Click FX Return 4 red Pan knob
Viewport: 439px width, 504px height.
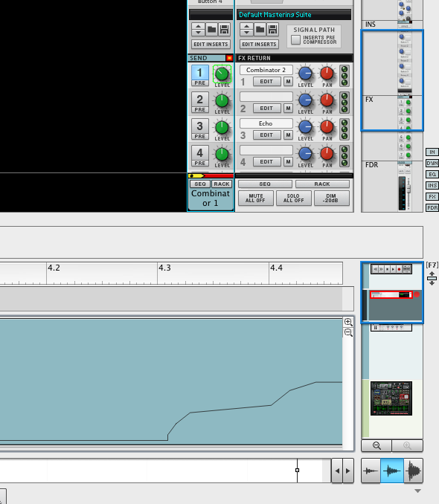pos(327,154)
